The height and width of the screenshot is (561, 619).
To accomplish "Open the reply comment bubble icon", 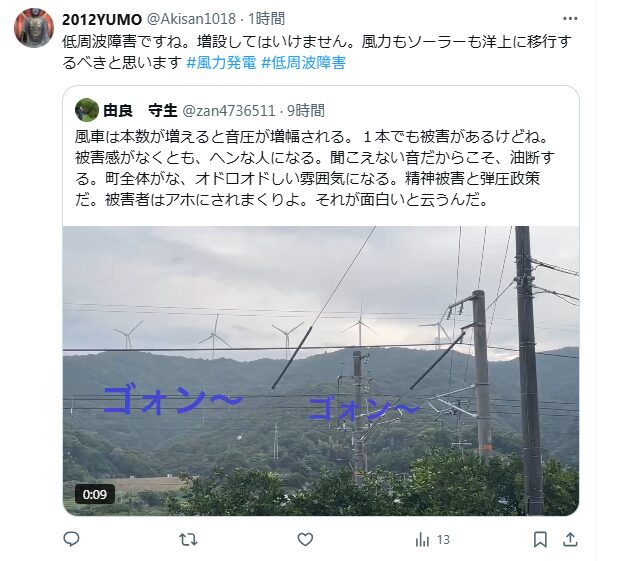I will (x=71, y=539).
